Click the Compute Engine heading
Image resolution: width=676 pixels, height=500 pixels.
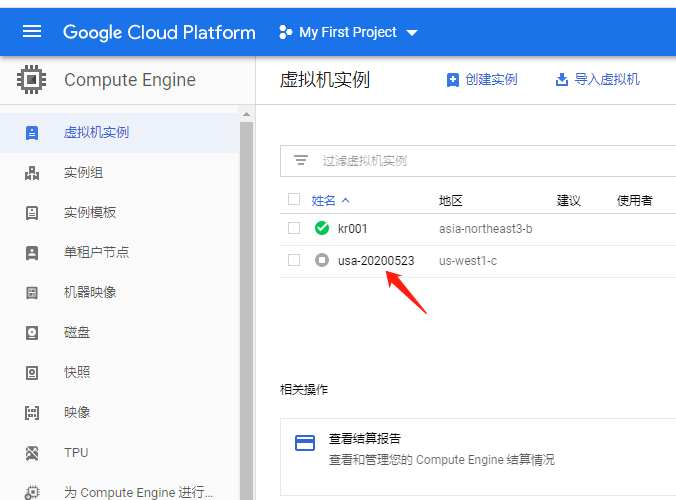(130, 80)
